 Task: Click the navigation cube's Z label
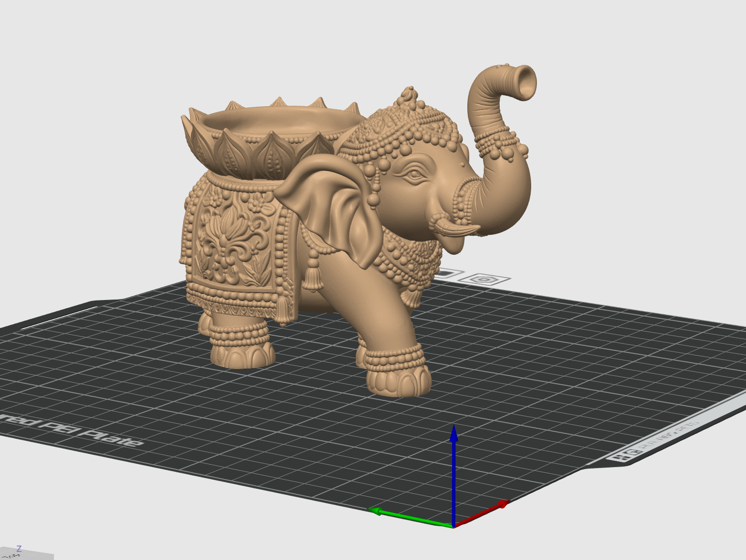point(19,549)
